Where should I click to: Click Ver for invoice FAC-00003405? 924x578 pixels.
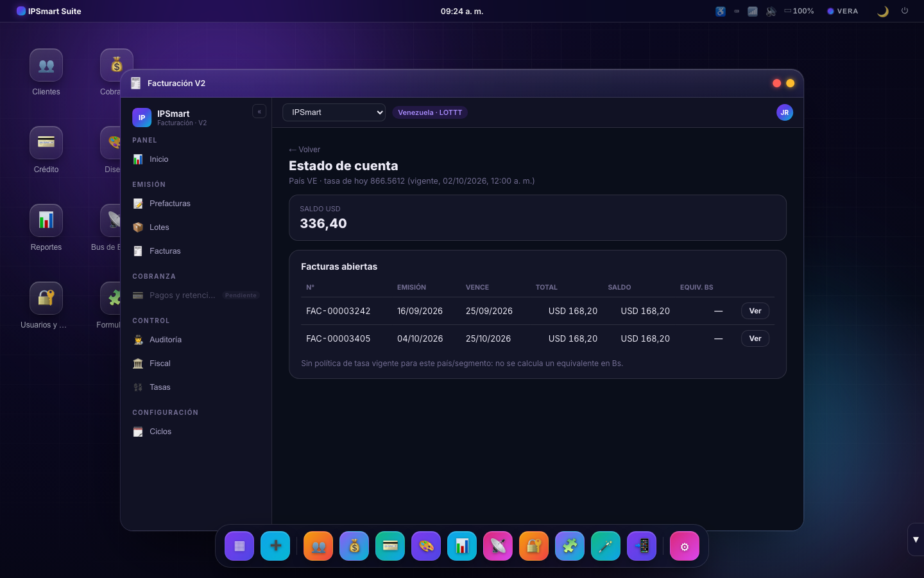coord(755,338)
